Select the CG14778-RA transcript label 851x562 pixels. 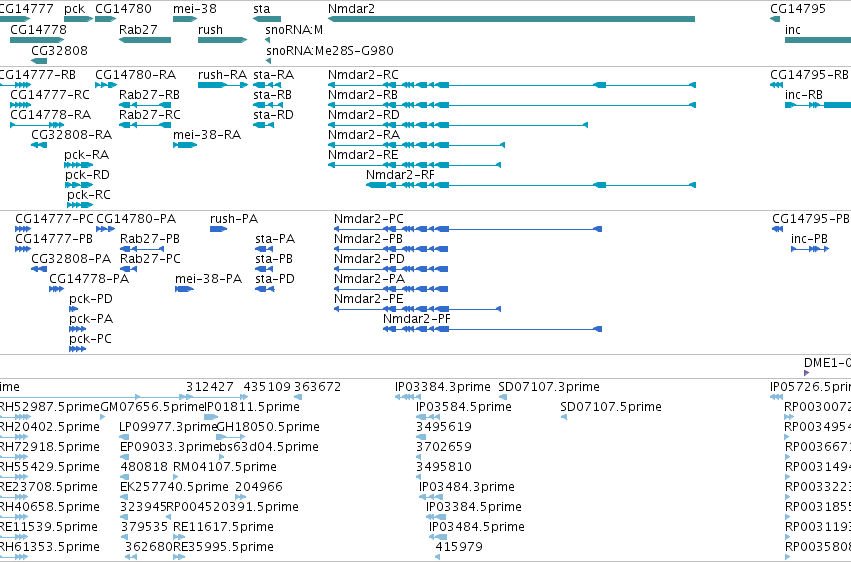[x=50, y=114]
